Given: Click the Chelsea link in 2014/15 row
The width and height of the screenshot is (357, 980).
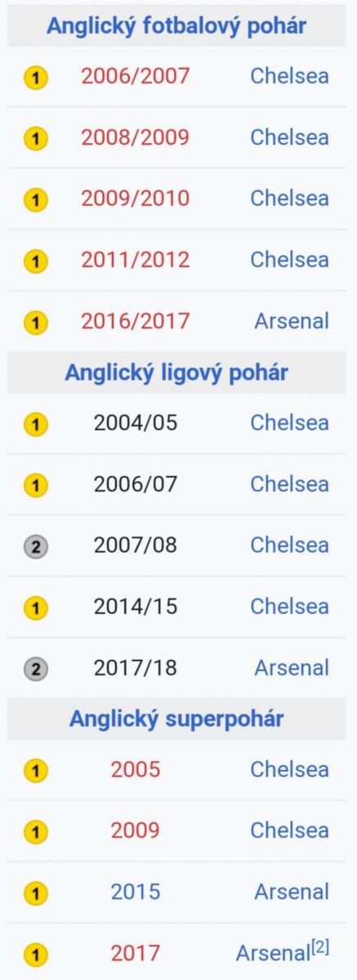Looking at the screenshot, I should (289, 607).
